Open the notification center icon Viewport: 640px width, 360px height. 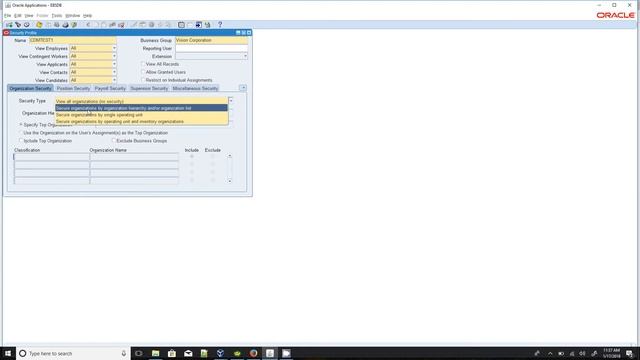[x=630, y=353]
